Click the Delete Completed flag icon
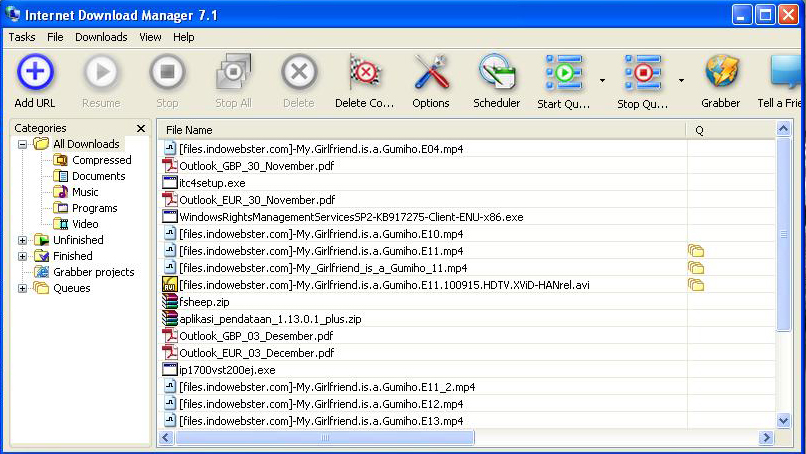Image resolution: width=806 pixels, height=454 pixels. pyautogui.click(x=364, y=72)
